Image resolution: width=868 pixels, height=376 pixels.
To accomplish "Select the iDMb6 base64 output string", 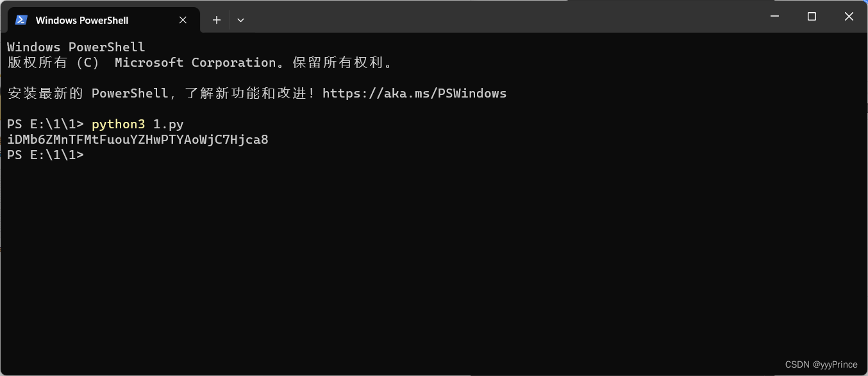I will (137, 139).
